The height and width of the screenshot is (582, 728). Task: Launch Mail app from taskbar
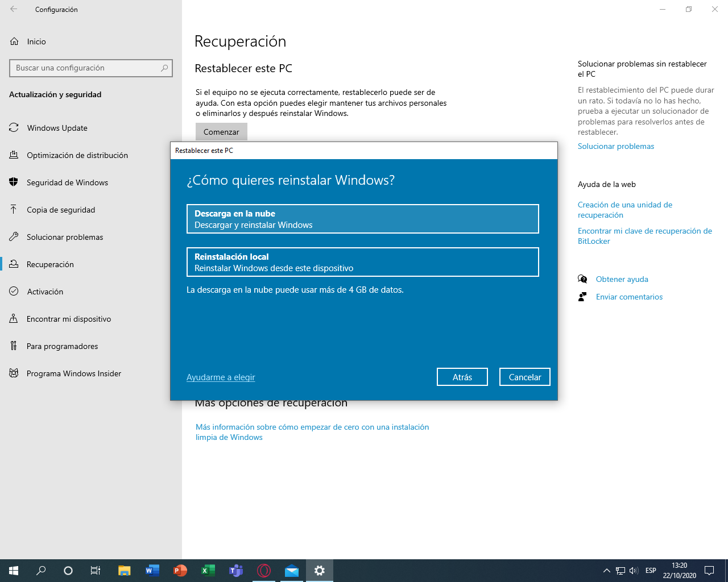(291, 571)
